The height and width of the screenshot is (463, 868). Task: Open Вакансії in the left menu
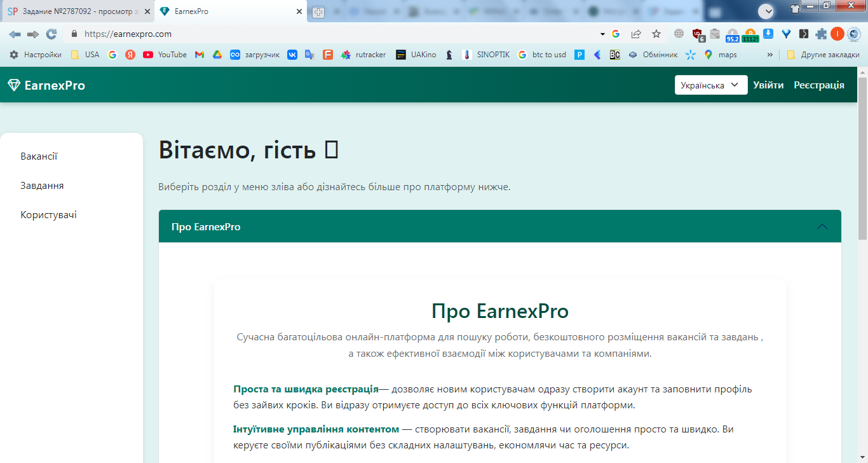point(39,156)
